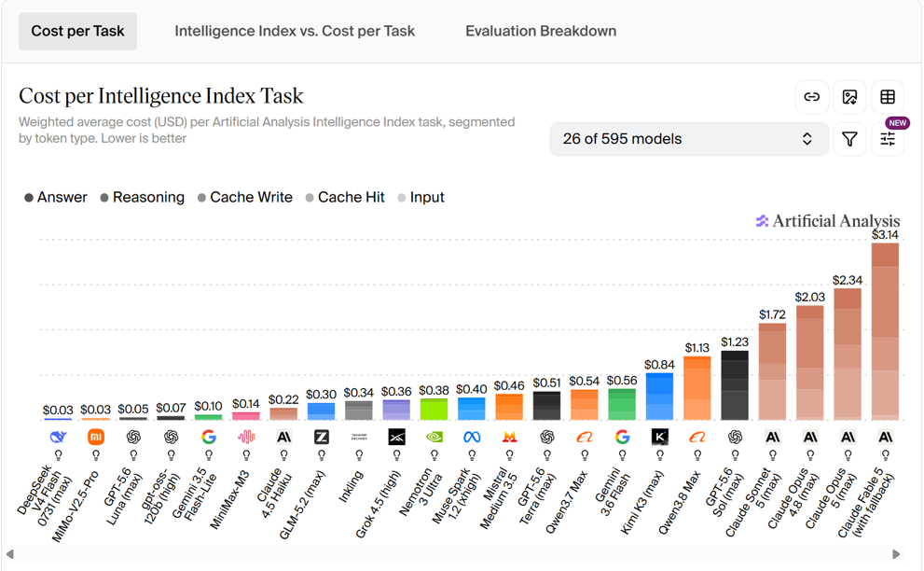Toggle the Reasoning legend series
The image size is (924, 571).
click(142, 198)
